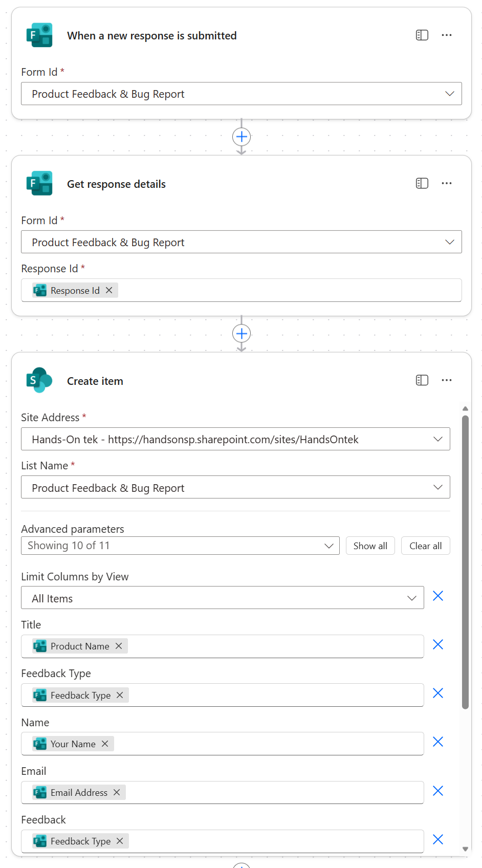Click the Show all button
Image resolution: width=482 pixels, height=868 pixels.
coord(370,546)
